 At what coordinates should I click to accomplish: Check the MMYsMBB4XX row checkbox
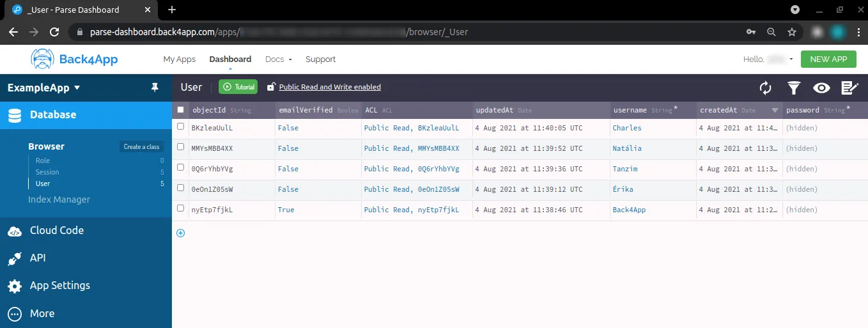pyautogui.click(x=180, y=147)
